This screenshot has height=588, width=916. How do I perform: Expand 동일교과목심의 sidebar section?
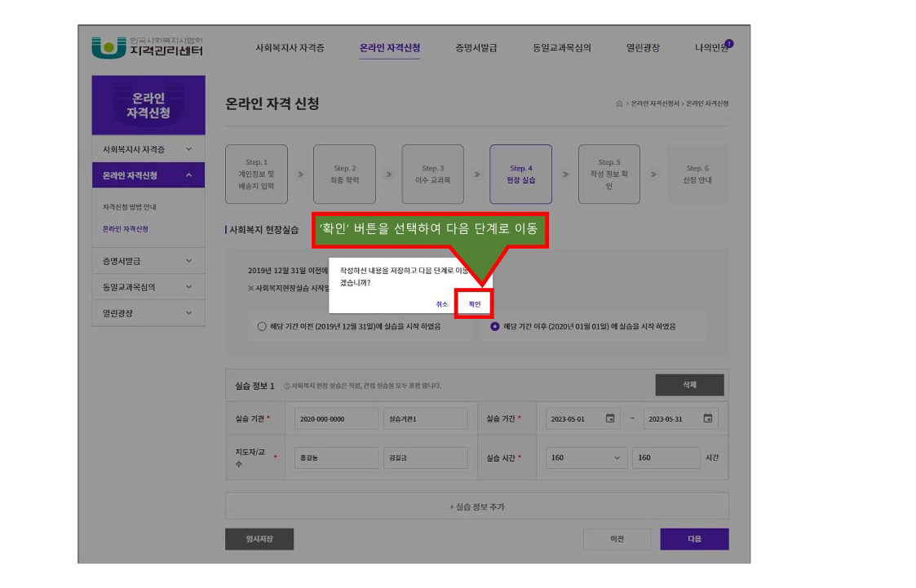pyautogui.click(x=148, y=287)
